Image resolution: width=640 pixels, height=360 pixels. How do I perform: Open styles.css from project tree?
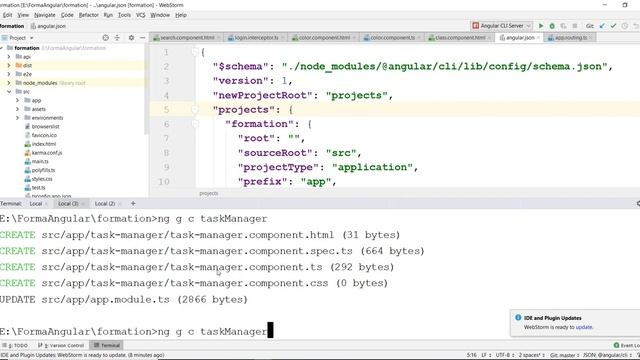(x=42, y=179)
